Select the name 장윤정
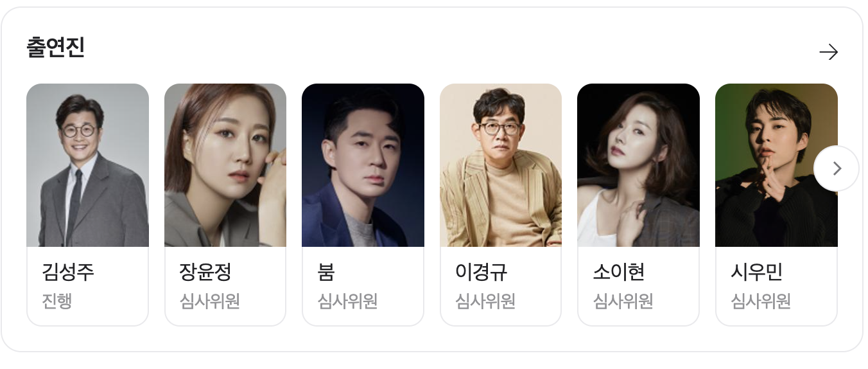 [205, 272]
